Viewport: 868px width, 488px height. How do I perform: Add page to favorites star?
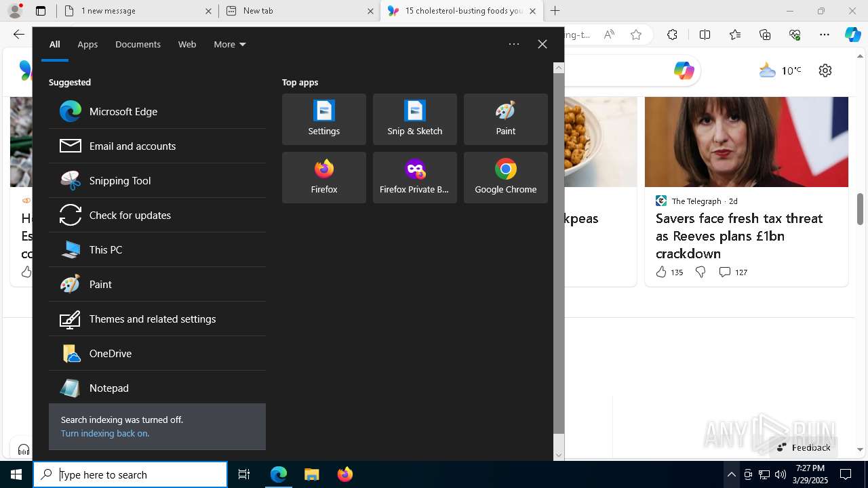pos(636,35)
